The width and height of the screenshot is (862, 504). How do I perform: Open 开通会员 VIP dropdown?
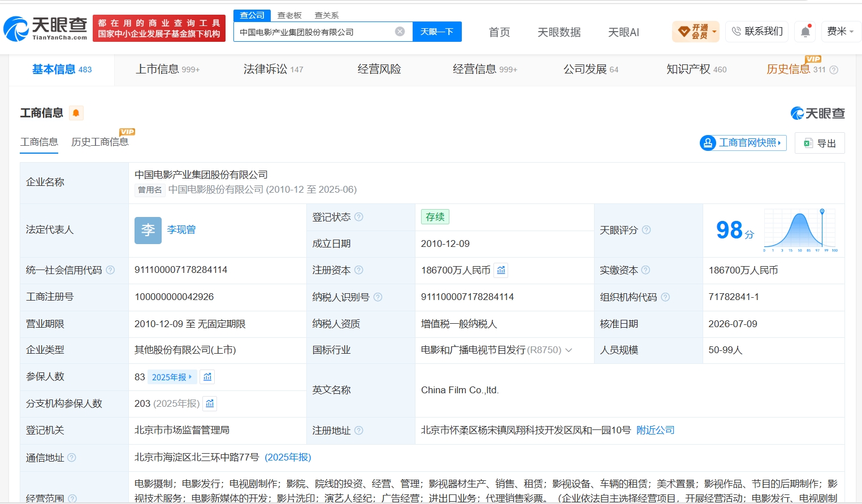point(696,32)
